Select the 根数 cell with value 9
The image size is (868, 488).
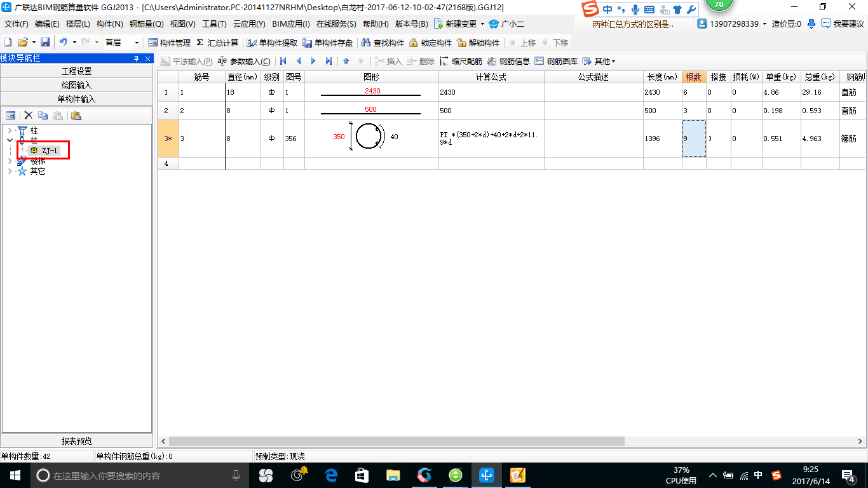[695, 138]
